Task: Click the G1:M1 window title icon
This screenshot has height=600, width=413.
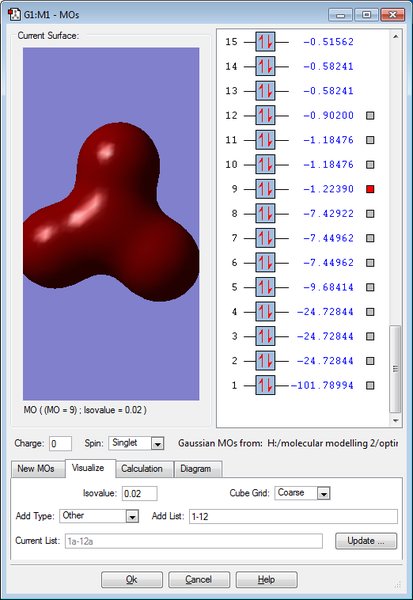Action: pyautogui.click(x=14, y=15)
